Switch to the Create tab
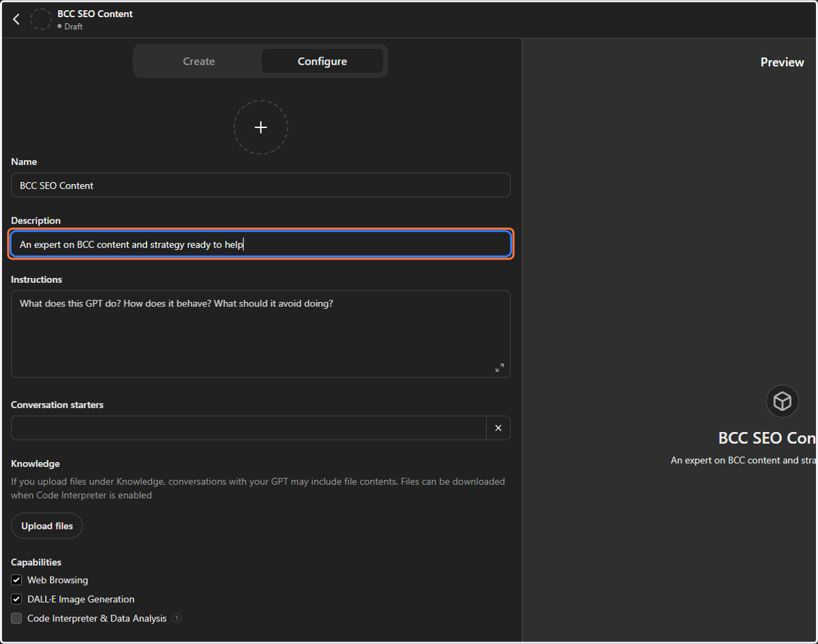The height and width of the screenshot is (644, 818). tap(199, 61)
